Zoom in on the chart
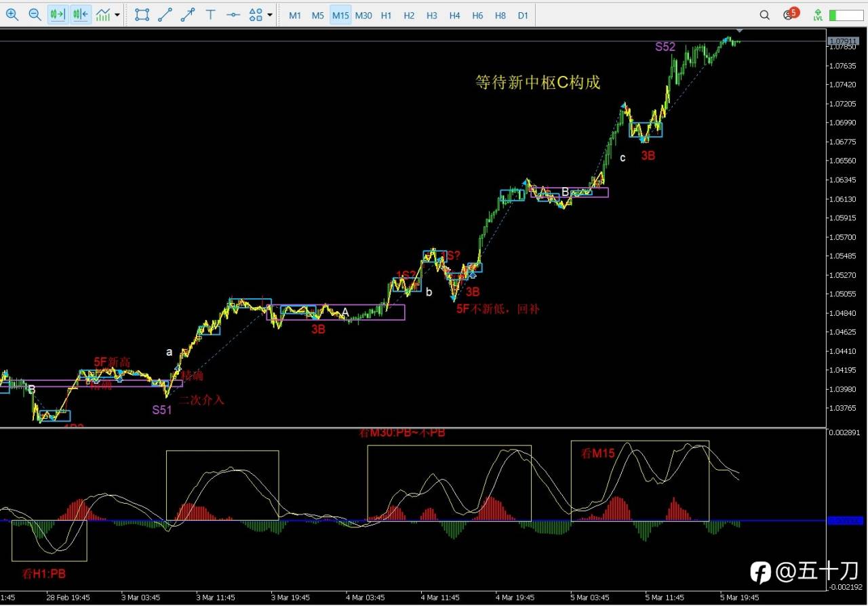The height and width of the screenshot is (606, 868). [12, 14]
